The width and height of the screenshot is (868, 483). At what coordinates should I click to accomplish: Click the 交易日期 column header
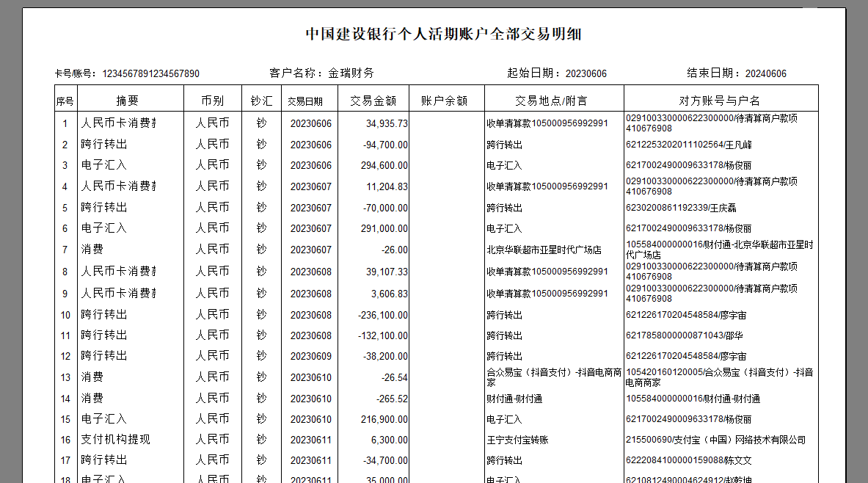tap(305, 101)
